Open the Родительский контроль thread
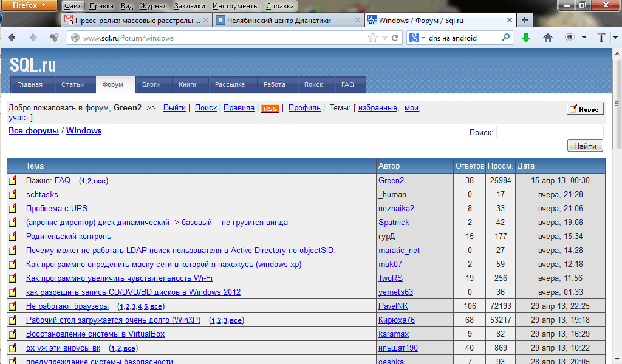622x364 pixels. coord(69,237)
